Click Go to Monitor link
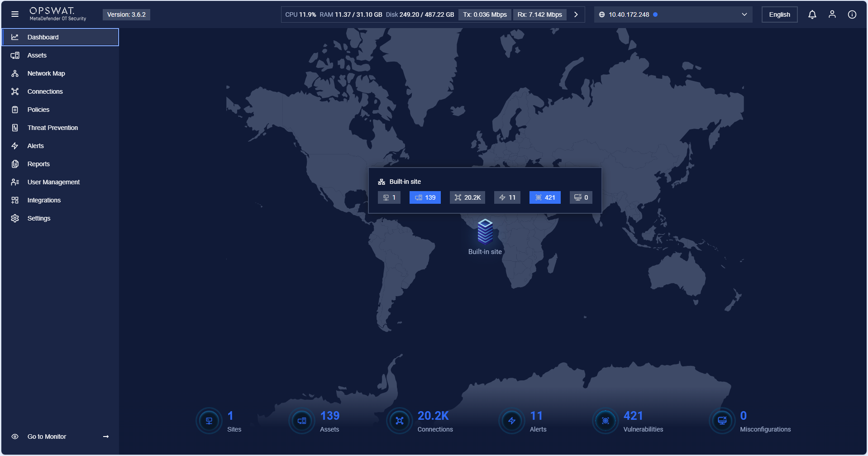The width and height of the screenshot is (868, 456). point(47,437)
